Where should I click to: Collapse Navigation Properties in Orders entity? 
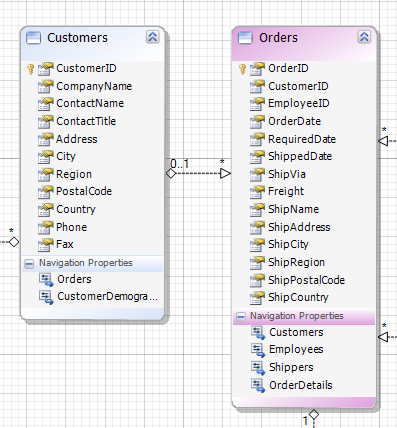(x=241, y=317)
